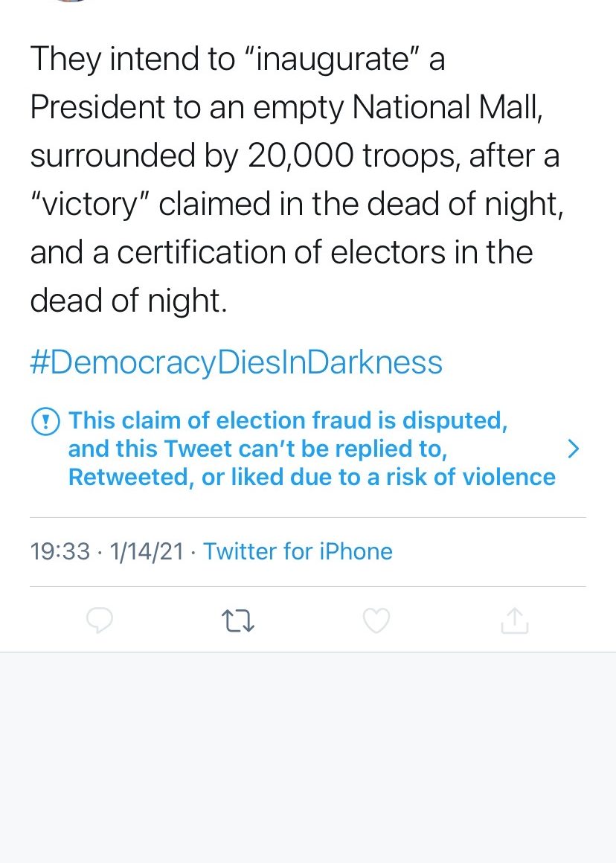The image size is (616, 863).
Task: Tap the reply speech bubble icon
Action: coord(100,620)
